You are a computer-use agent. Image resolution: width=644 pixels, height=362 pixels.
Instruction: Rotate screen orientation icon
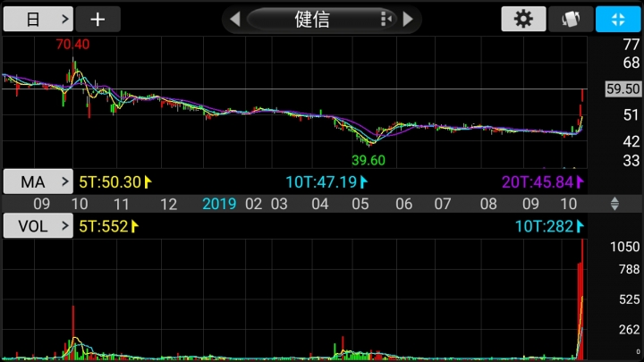[571, 19]
